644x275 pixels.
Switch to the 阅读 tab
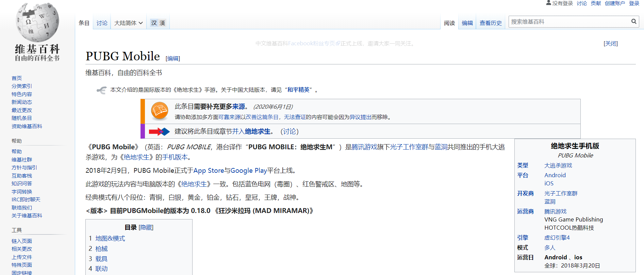(x=449, y=23)
